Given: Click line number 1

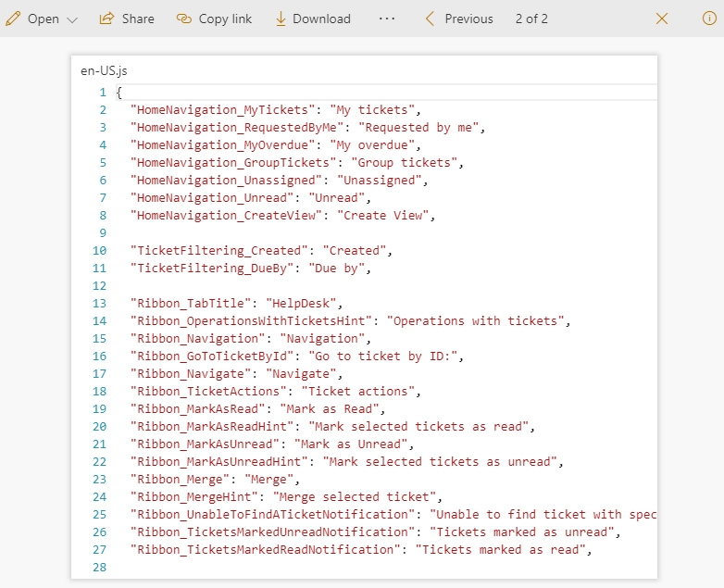Looking at the screenshot, I should click(103, 93).
